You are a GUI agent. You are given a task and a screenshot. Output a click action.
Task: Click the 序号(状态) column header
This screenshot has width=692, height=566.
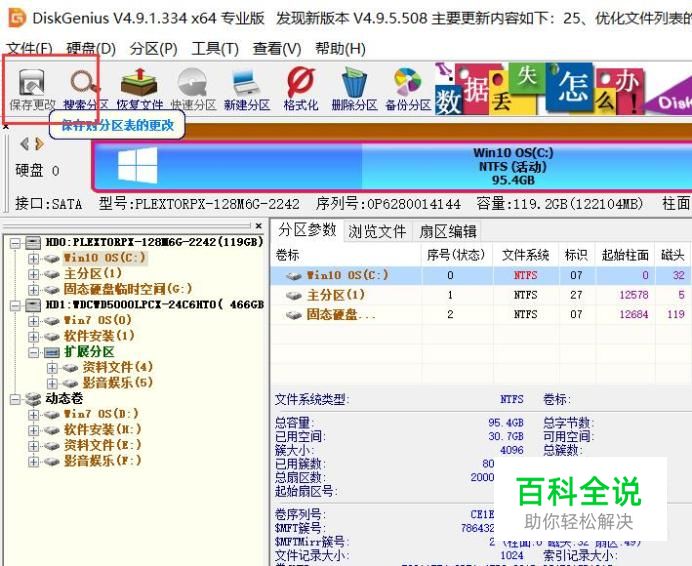456,255
